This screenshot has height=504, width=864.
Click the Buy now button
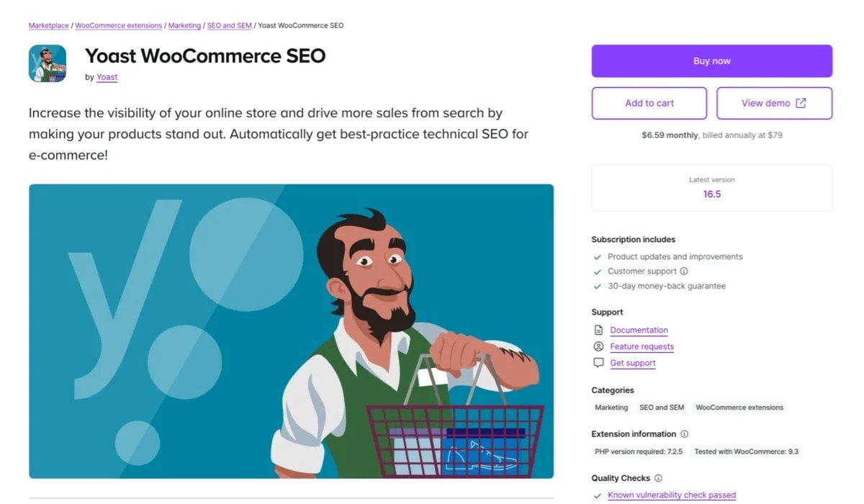pos(711,60)
